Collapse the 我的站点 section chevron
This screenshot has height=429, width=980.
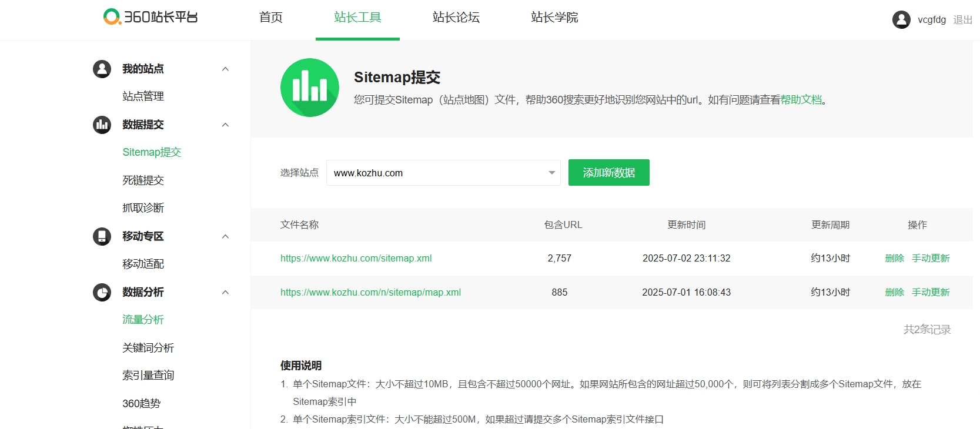225,69
